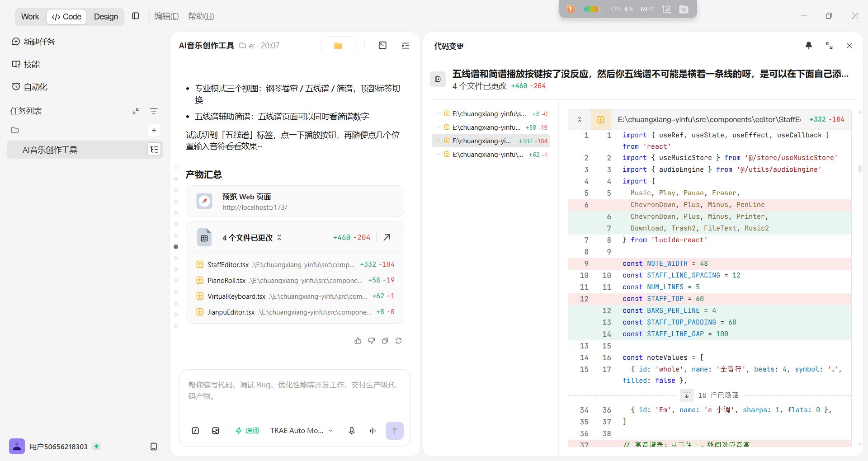Expand the 代码变更 panel to fullscreen
Viewport: 868px width, 461px height.
pos(829,46)
